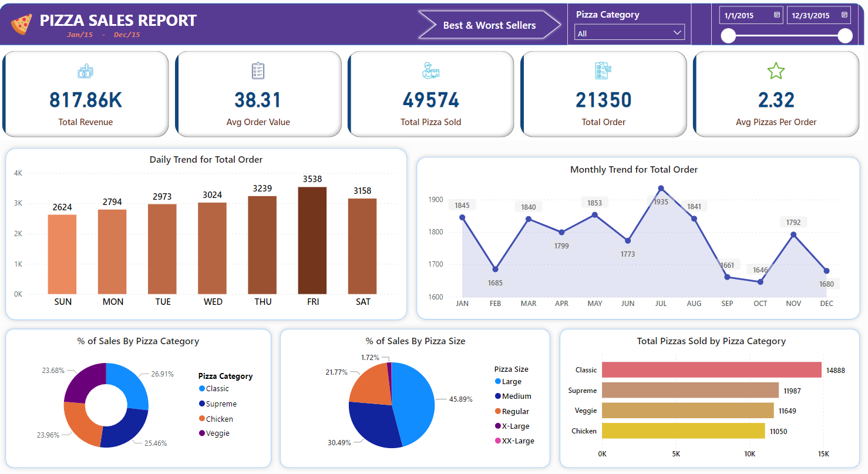This screenshot has height=474, width=868.
Task: Expand the Pizza Category dropdown
Action: [629, 33]
